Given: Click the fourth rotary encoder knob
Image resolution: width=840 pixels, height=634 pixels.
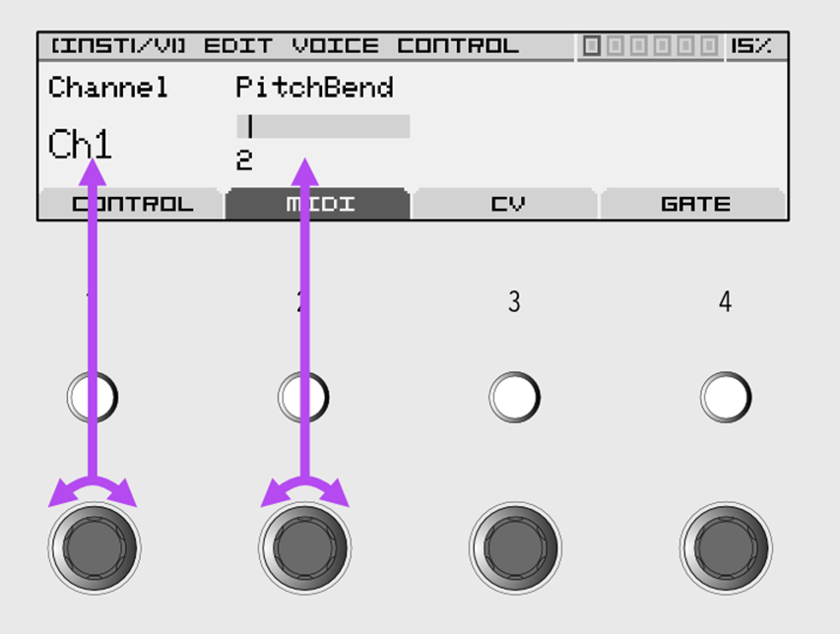Looking at the screenshot, I should [726, 547].
